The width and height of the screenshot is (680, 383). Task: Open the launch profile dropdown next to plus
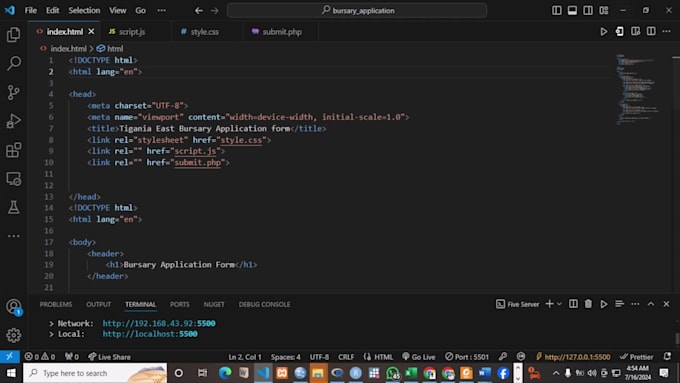tap(559, 304)
